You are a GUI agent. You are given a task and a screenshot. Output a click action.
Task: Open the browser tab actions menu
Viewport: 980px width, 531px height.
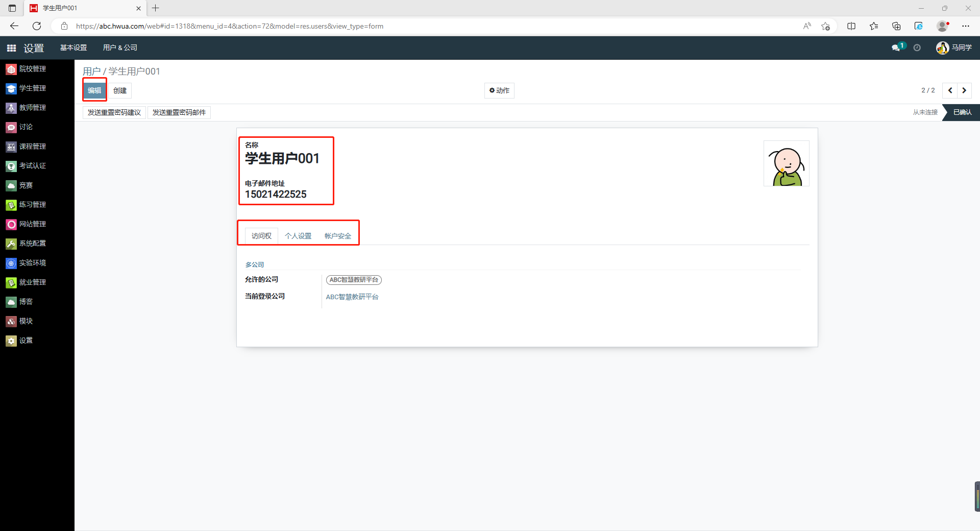coord(12,8)
